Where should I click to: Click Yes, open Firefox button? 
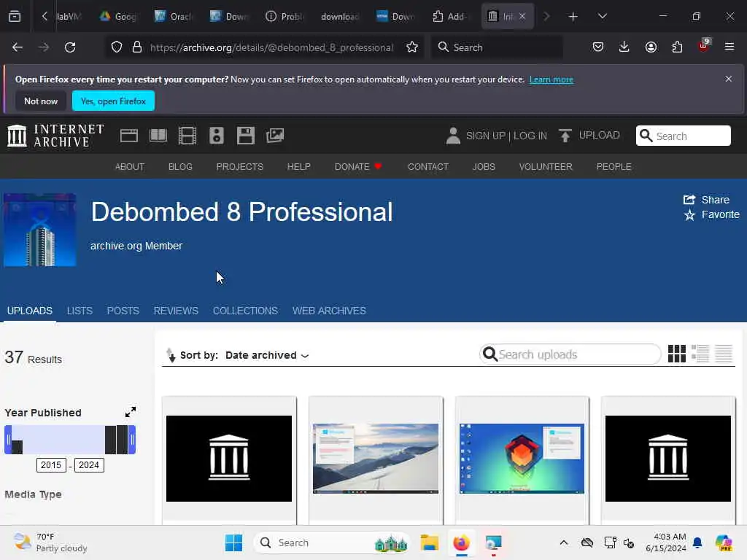point(113,101)
